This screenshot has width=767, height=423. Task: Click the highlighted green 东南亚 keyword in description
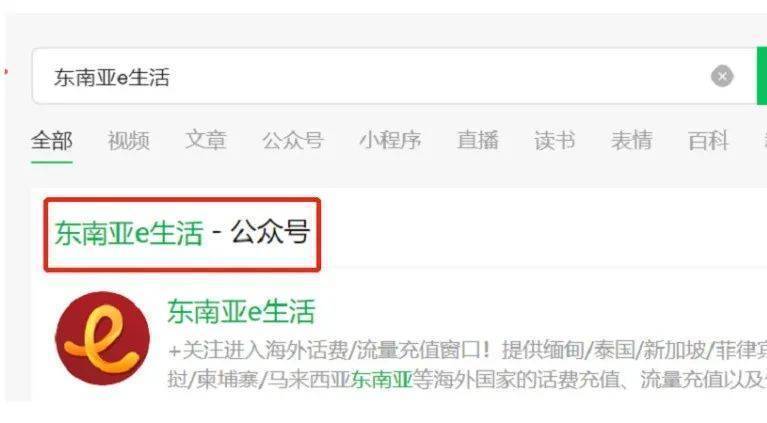(x=382, y=379)
